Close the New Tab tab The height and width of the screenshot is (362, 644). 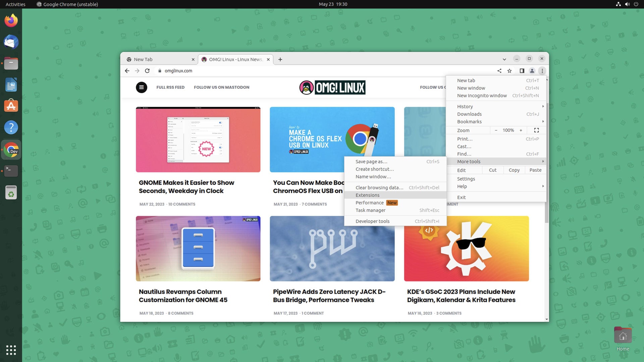tap(193, 60)
